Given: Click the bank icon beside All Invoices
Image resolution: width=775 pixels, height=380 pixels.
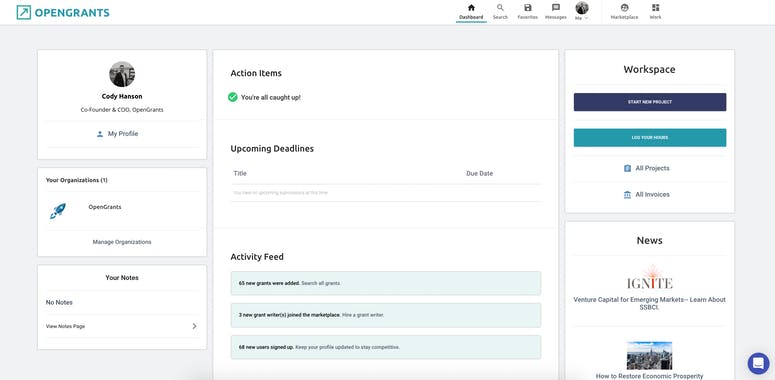Looking at the screenshot, I should tap(627, 195).
